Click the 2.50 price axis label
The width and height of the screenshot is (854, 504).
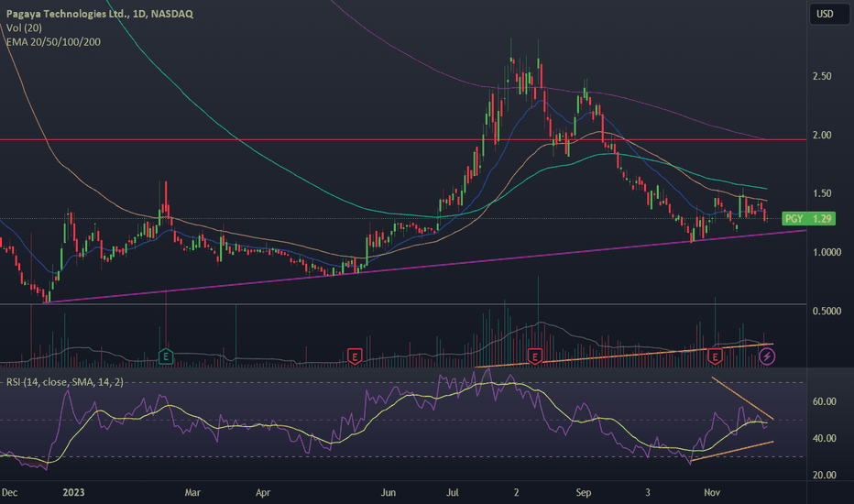[822, 76]
